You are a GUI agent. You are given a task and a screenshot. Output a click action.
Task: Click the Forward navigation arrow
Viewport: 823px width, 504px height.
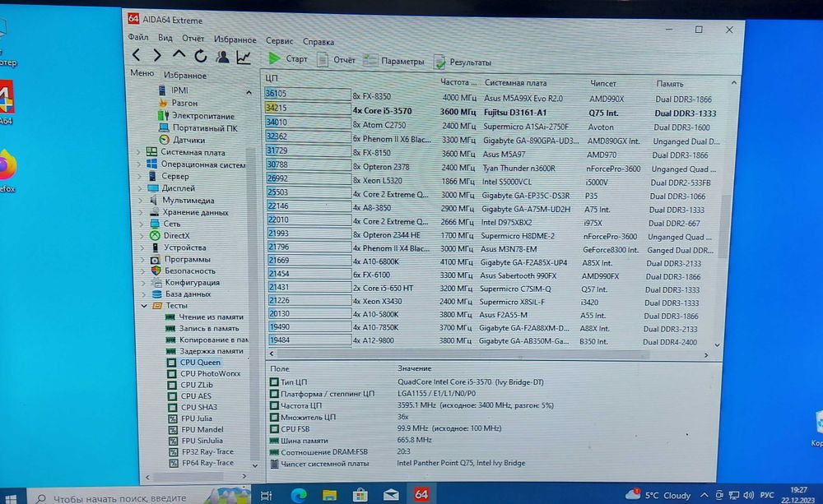click(x=157, y=54)
